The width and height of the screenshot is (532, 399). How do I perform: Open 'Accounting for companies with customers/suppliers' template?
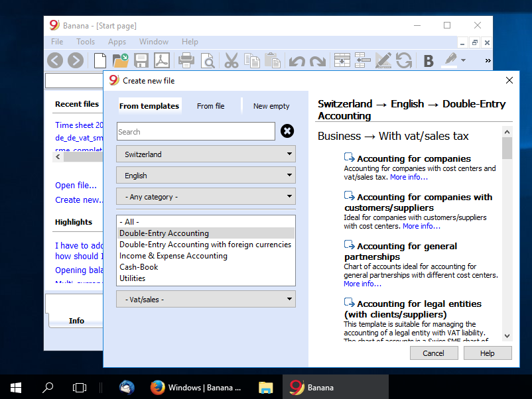(419, 202)
